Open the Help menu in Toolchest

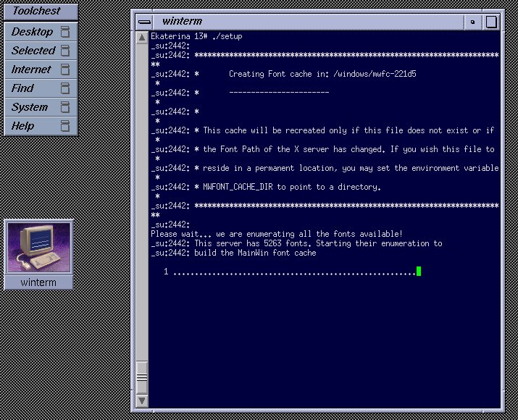22,126
